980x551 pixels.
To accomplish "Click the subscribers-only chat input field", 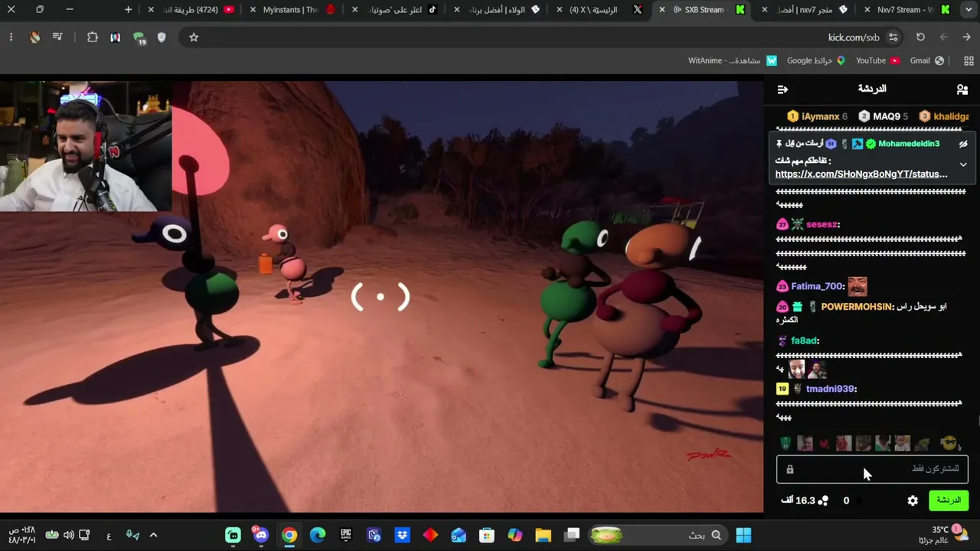I will pyautogui.click(x=872, y=469).
